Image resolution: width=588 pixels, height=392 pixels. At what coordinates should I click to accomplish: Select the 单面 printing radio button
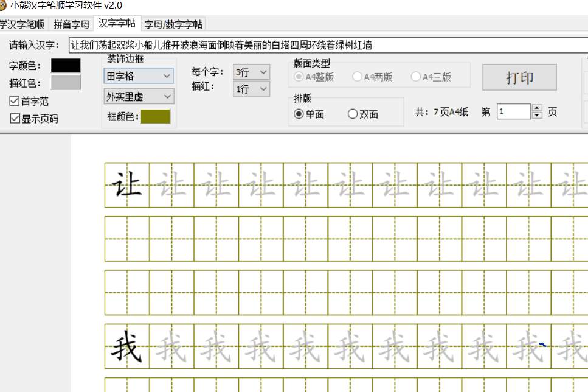[x=299, y=115]
